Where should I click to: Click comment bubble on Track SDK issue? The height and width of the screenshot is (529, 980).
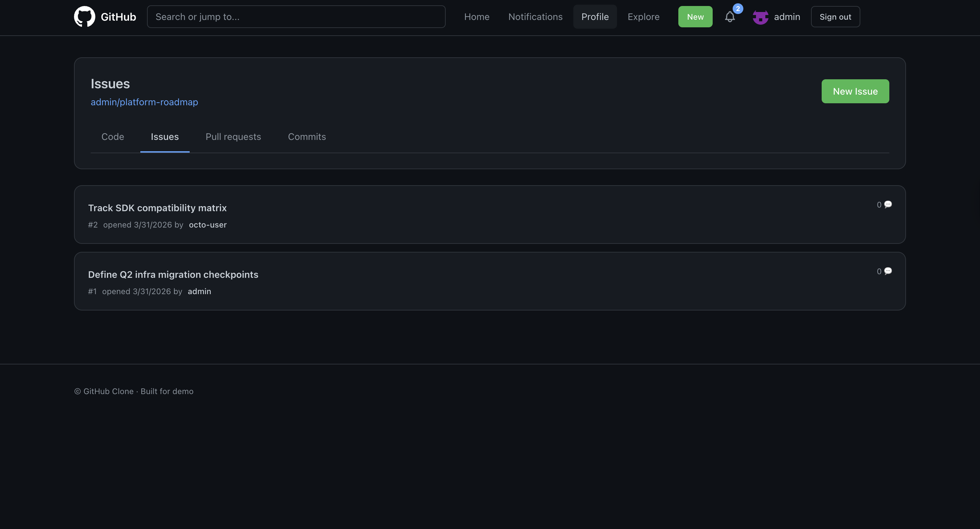(888, 205)
